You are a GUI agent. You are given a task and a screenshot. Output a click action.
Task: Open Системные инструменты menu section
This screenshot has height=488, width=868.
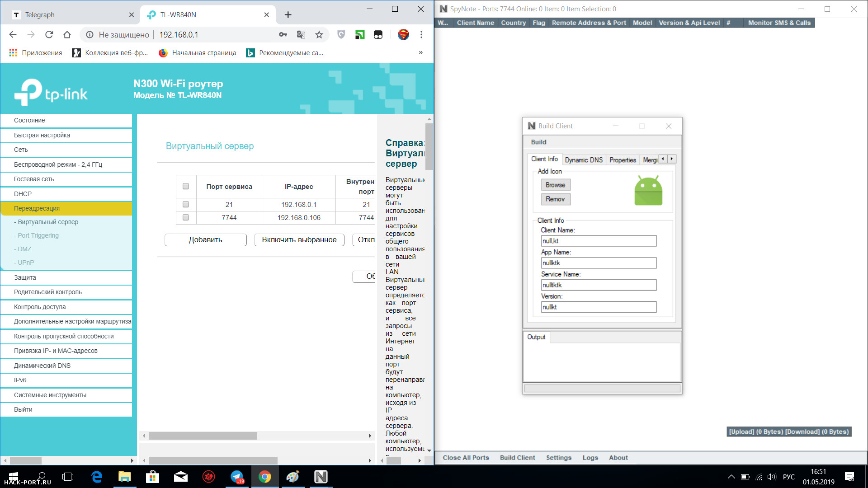[66, 395]
